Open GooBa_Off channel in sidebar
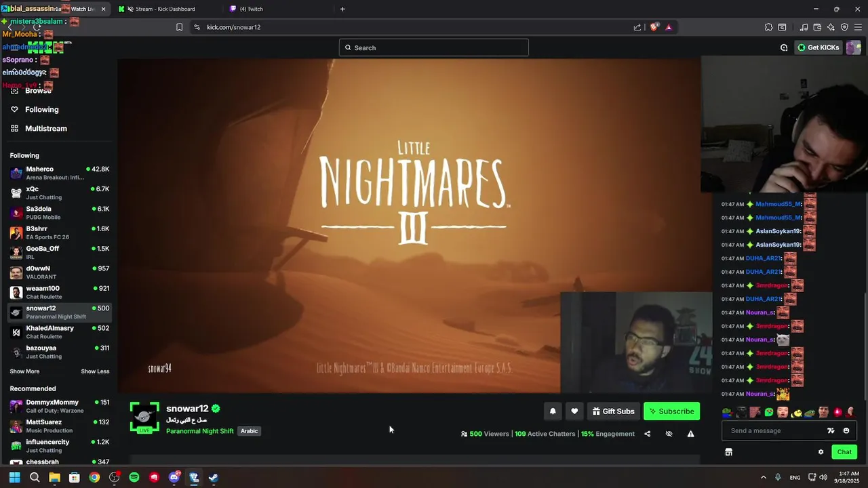This screenshot has width=868, height=488. 60,252
